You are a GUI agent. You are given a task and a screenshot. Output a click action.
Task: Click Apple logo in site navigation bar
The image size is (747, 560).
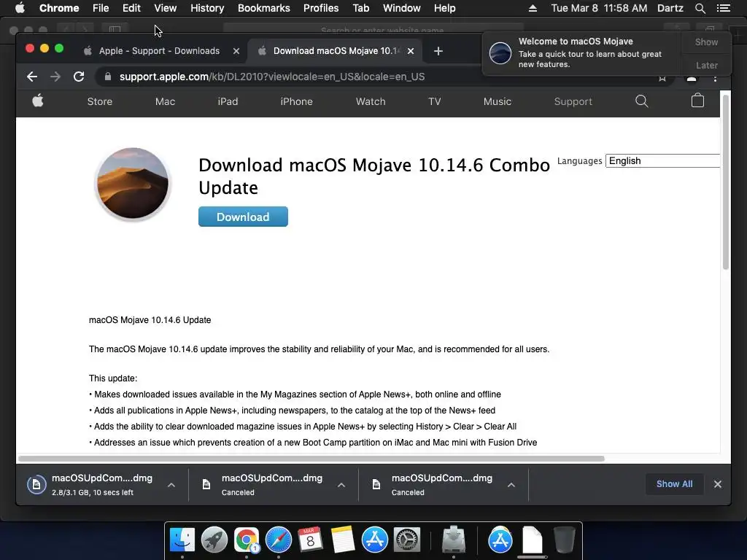click(38, 101)
